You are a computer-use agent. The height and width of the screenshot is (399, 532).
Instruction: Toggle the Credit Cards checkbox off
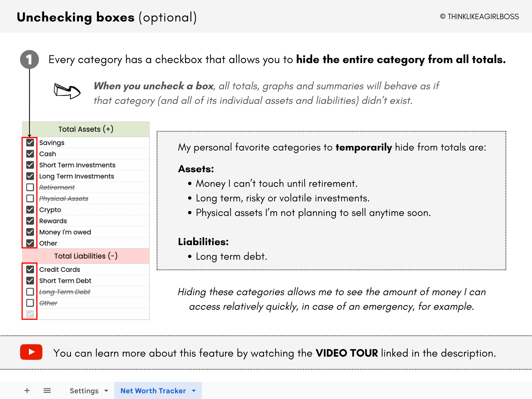30,269
